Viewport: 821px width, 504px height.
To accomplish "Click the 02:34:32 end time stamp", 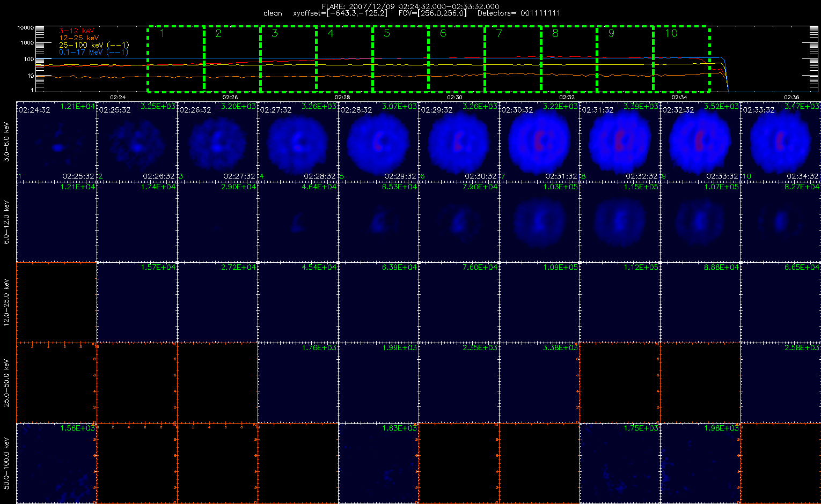I will coord(803,176).
